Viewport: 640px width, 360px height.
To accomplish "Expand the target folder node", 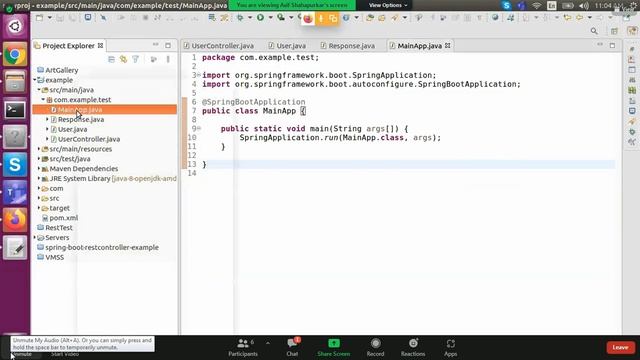I will tap(39, 208).
